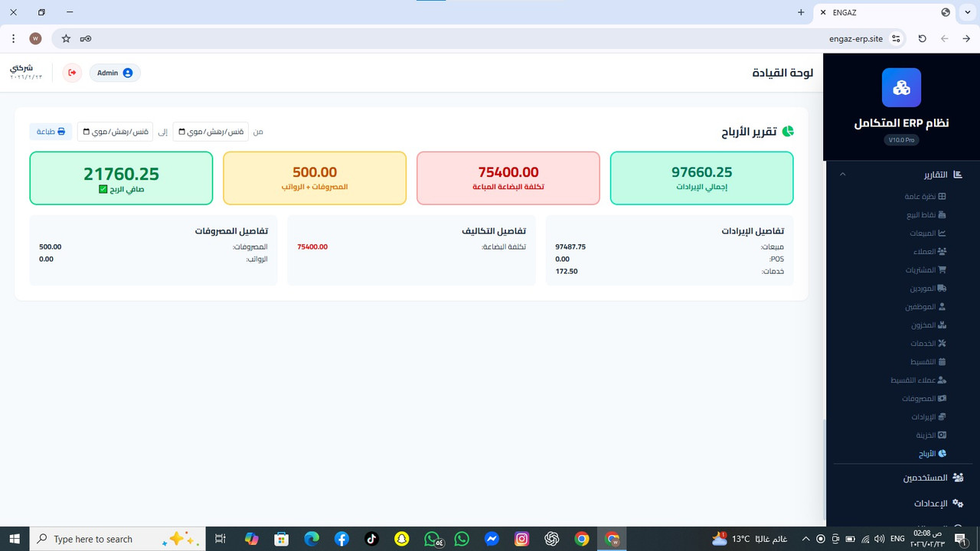This screenshot has width=980, height=551.
Task: Open the المخزون inventory report
Action: (x=926, y=324)
